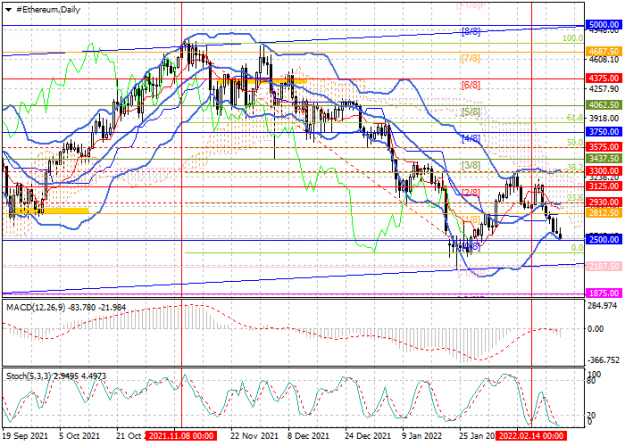Click the 4257.90 price scale value
The height and width of the screenshot is (446, 625).
click(x=603, y=89)
